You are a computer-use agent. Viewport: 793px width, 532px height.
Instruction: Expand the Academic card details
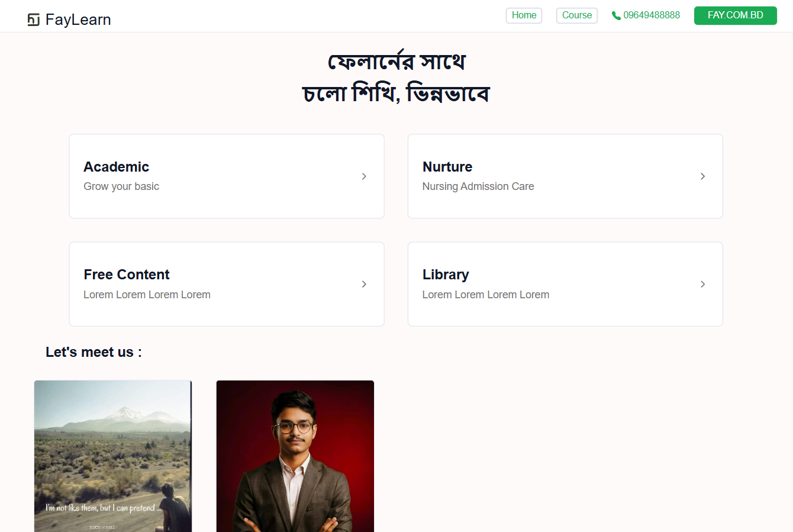pyautogui.click(x=227, y=176)
